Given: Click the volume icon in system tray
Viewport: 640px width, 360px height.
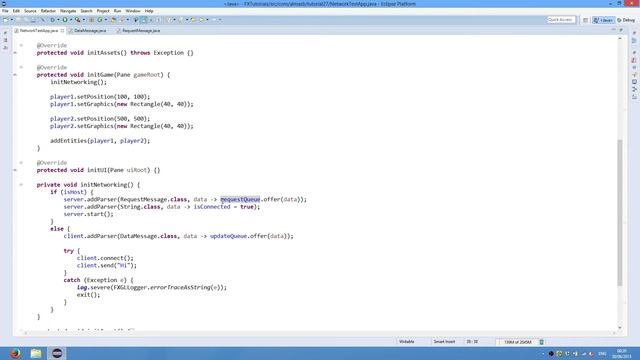Looking at the screenshot, I should (x=591, y=353).
